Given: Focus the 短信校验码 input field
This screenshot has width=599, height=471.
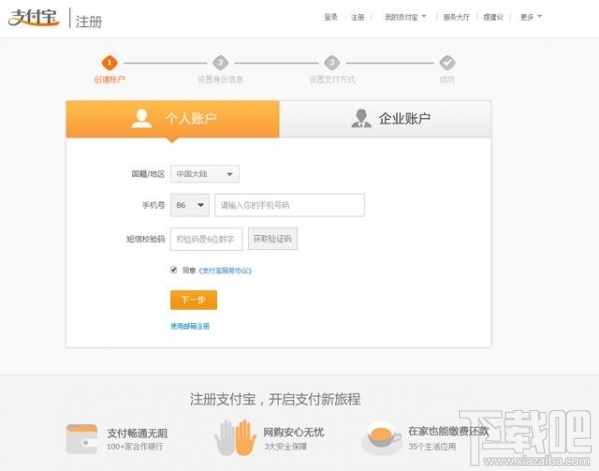Looking at the screenshot, I should 206,239.
